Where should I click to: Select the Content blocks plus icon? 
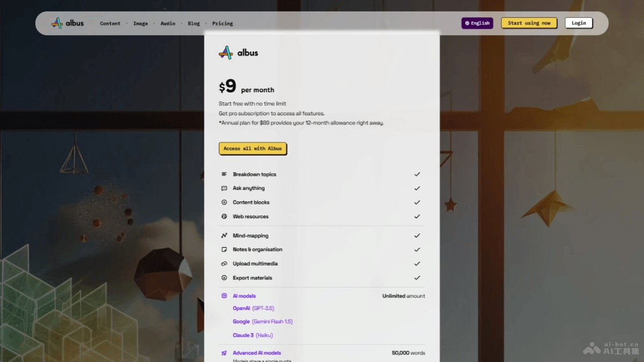click(x=224, y=202)
